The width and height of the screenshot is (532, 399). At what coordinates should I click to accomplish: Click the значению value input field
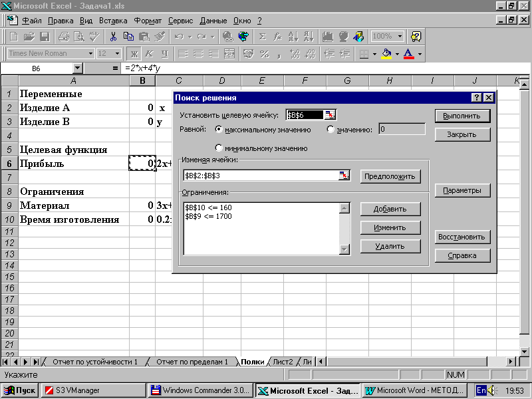tap(402, 129)
